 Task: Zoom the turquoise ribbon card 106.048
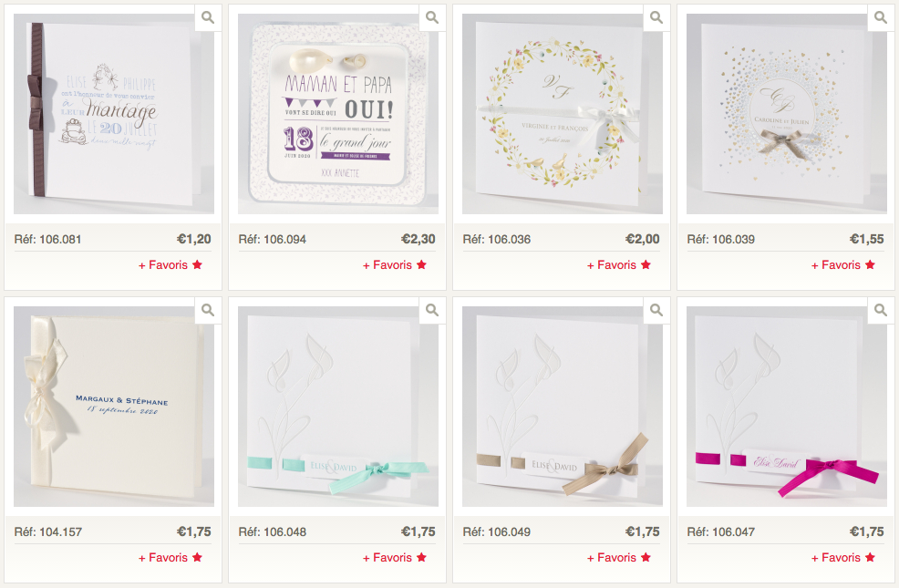click(x=432, y=311)
